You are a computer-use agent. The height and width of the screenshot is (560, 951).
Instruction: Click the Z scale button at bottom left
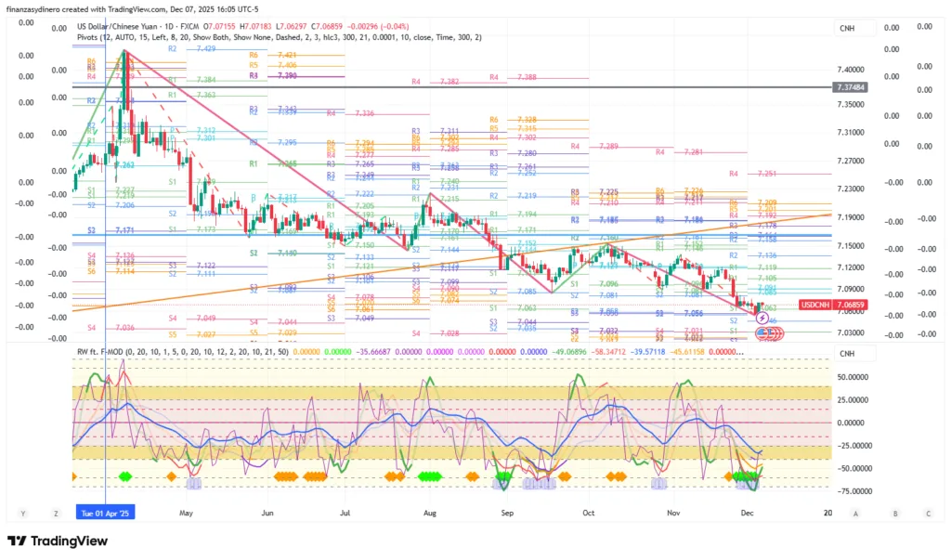click(x=57, y=513)
